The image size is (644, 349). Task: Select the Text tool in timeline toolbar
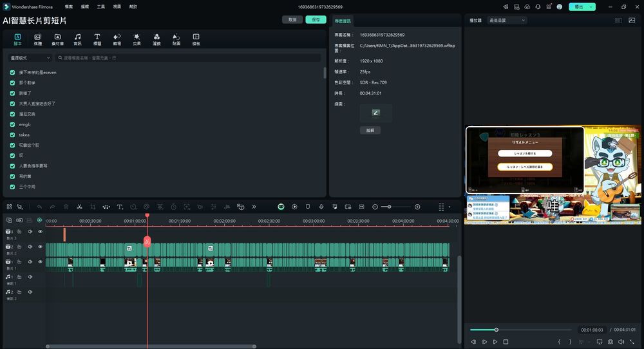pos(120,207)
